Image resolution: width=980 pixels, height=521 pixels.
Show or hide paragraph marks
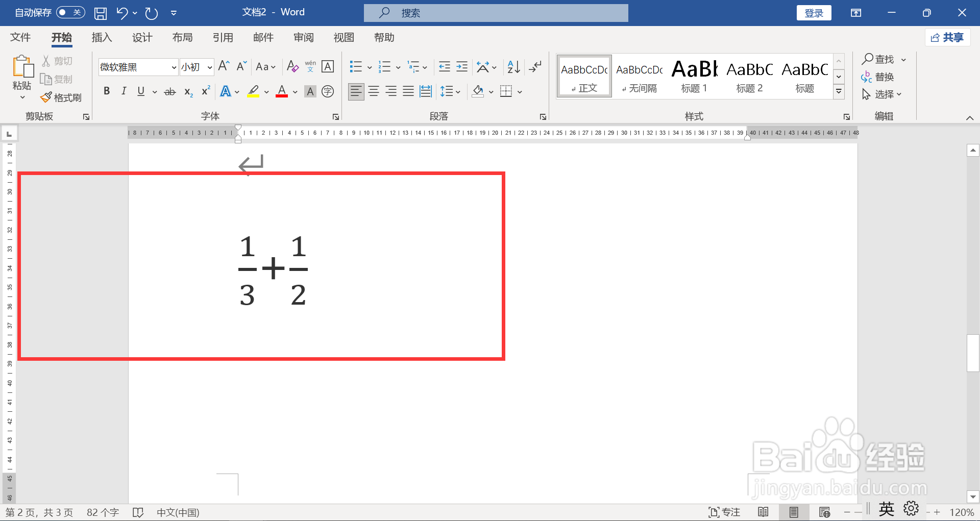535,66
